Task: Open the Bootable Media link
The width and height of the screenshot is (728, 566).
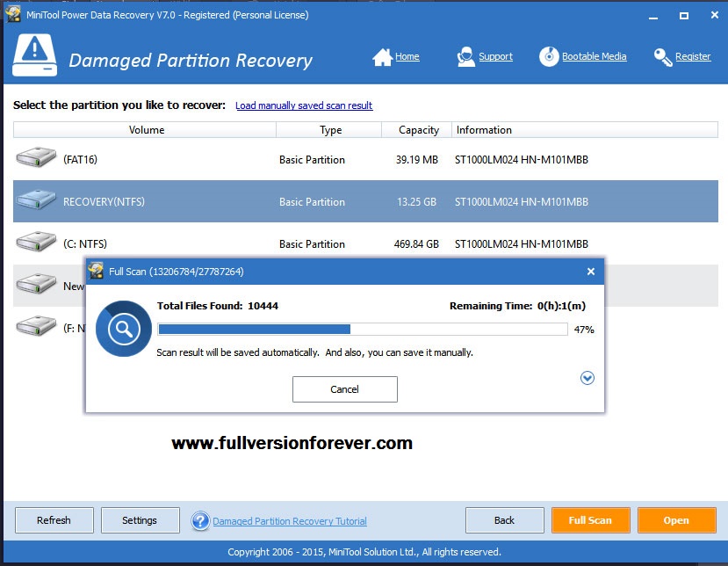Action: pyautogui.click(x=594, y=57)
